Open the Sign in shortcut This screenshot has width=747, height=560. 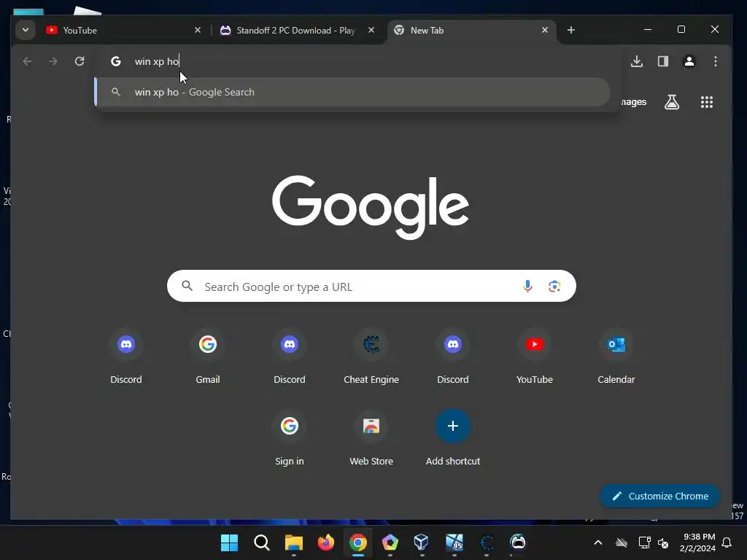[x=289, y=438]
